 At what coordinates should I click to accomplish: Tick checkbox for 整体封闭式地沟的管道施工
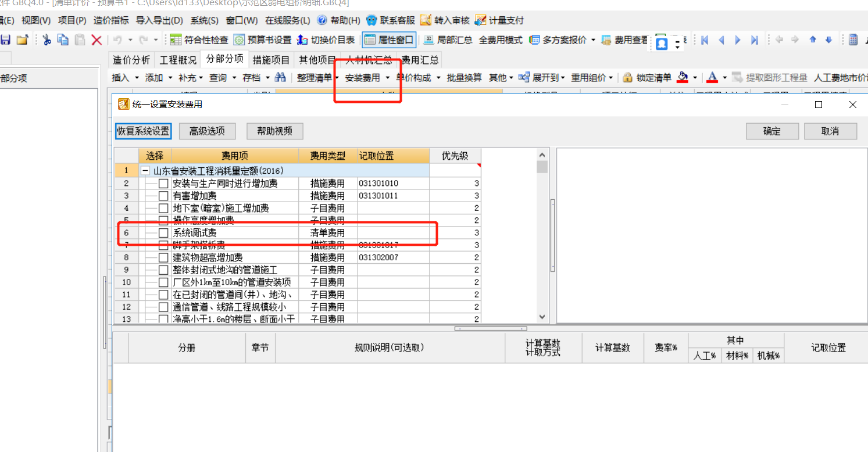(163, 270)
